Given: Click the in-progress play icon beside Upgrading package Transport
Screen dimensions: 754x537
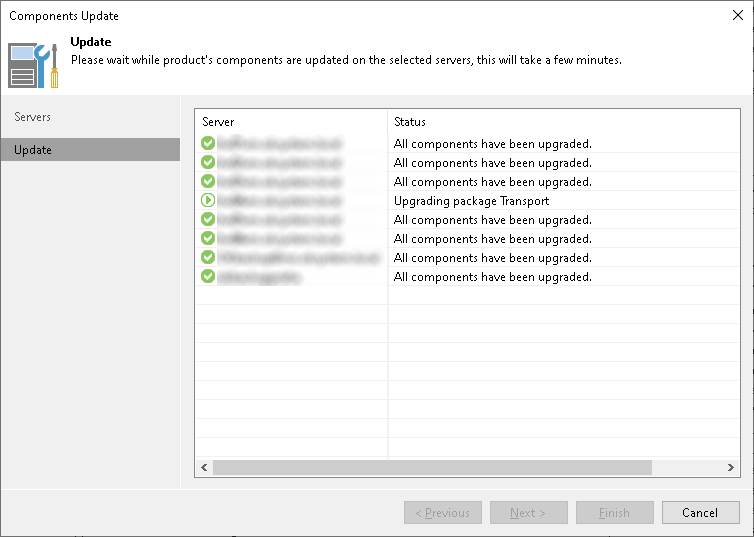Looking at the screenshot, I should point(208,200).
